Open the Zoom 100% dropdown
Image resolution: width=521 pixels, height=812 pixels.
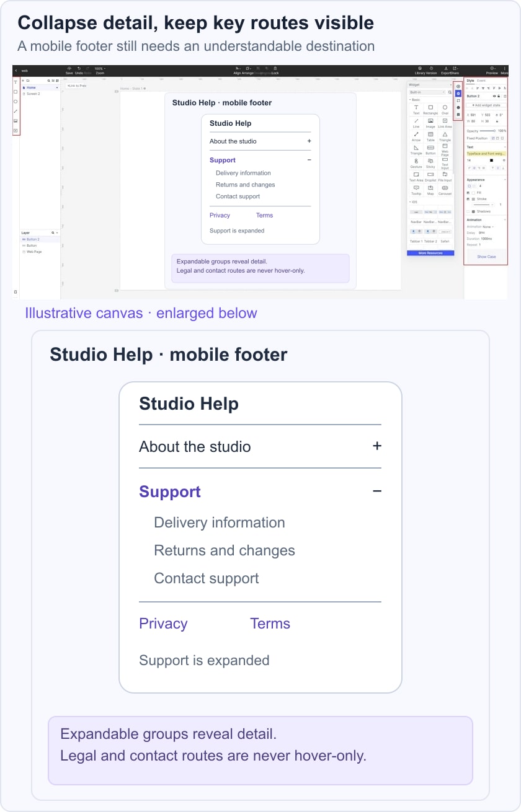point(100,69)
